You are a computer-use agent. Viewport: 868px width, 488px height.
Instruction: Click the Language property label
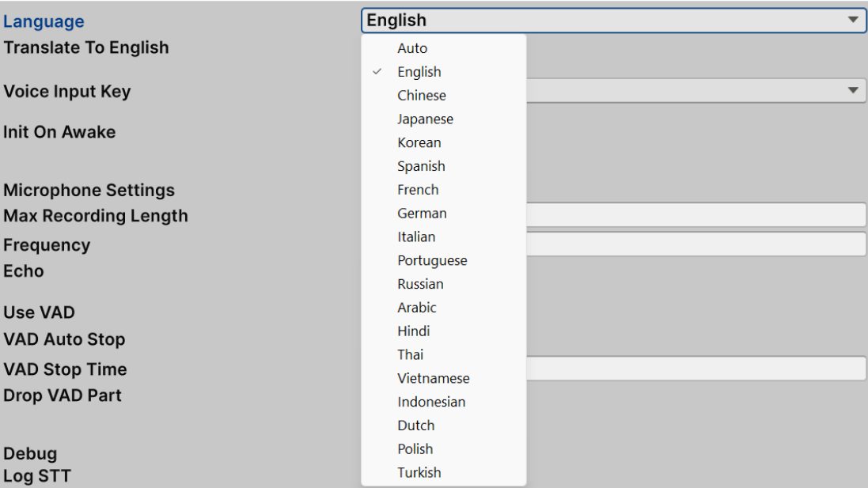[x=44, y=21]
